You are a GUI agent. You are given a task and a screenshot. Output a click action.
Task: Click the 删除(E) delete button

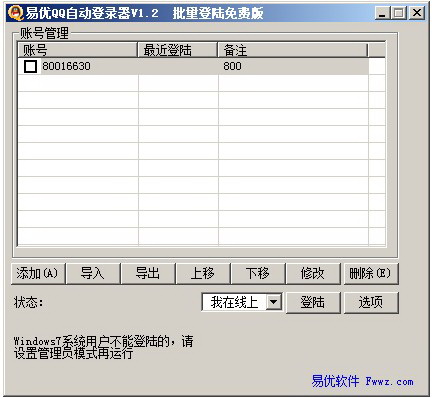[371, 274]
